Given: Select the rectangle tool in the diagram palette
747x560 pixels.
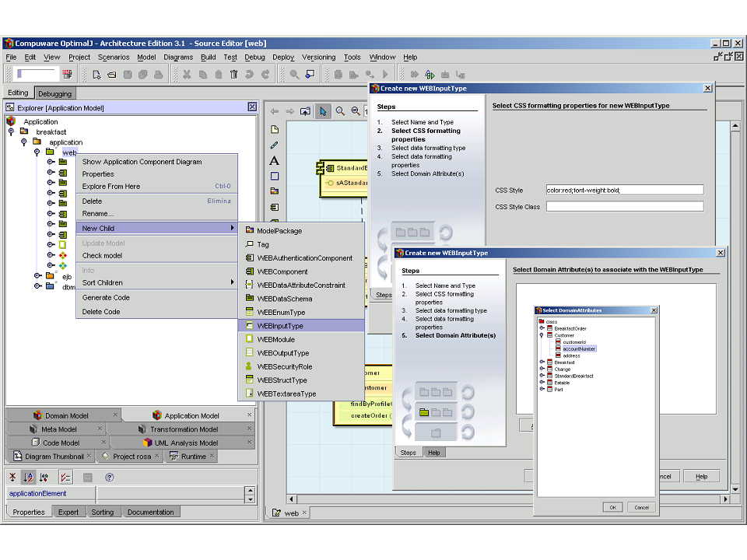Looking at the screenshot, I should pyautogui.click(x=275, y=177).
